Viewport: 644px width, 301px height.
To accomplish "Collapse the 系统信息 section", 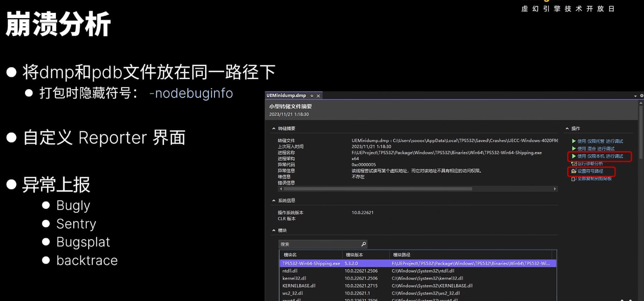I will [274, 200].
